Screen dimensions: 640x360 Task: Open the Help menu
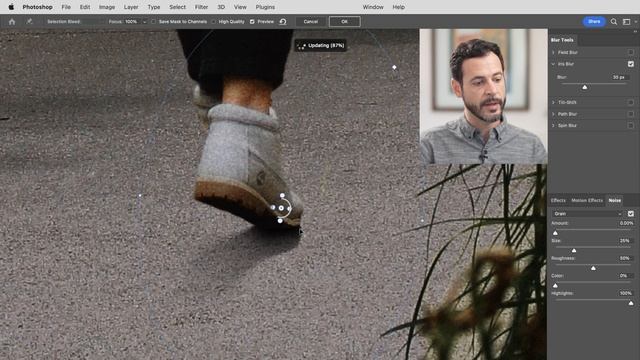coord(398,7)
